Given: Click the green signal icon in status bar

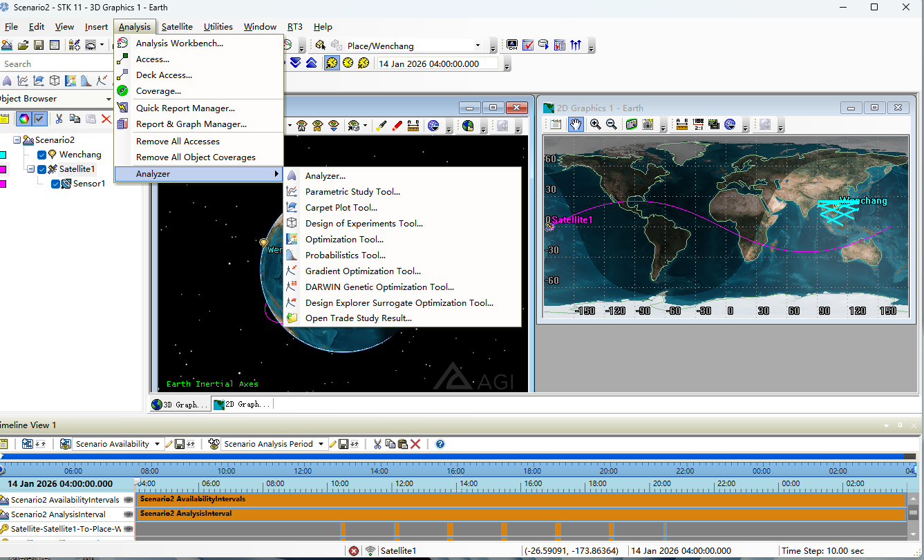Looking at the screenshot, I should [371, 551].
